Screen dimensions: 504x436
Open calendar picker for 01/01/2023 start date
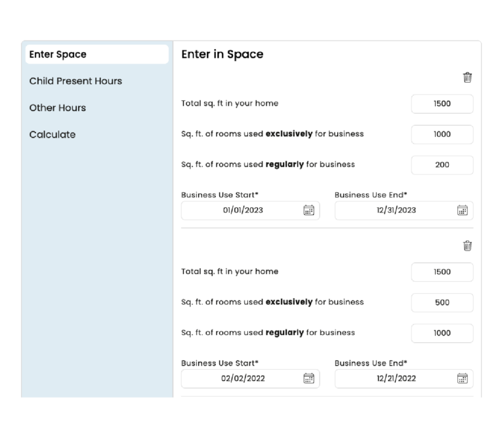point(308,210)
